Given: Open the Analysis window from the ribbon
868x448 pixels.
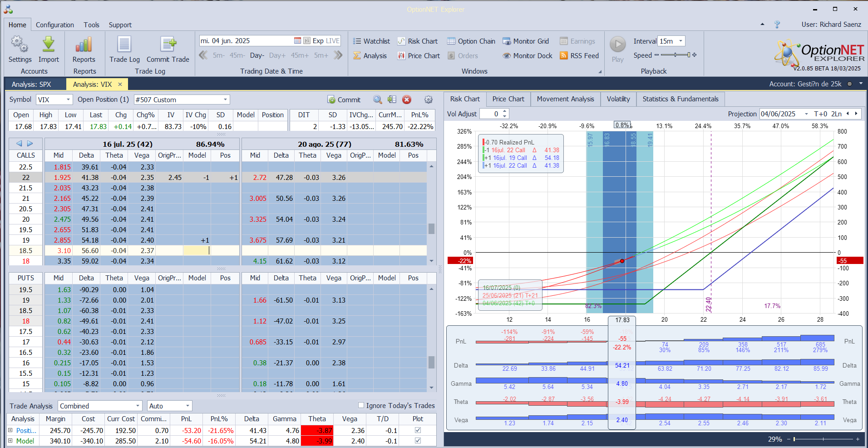Looking at the screenshot, I should pos(370,55).
